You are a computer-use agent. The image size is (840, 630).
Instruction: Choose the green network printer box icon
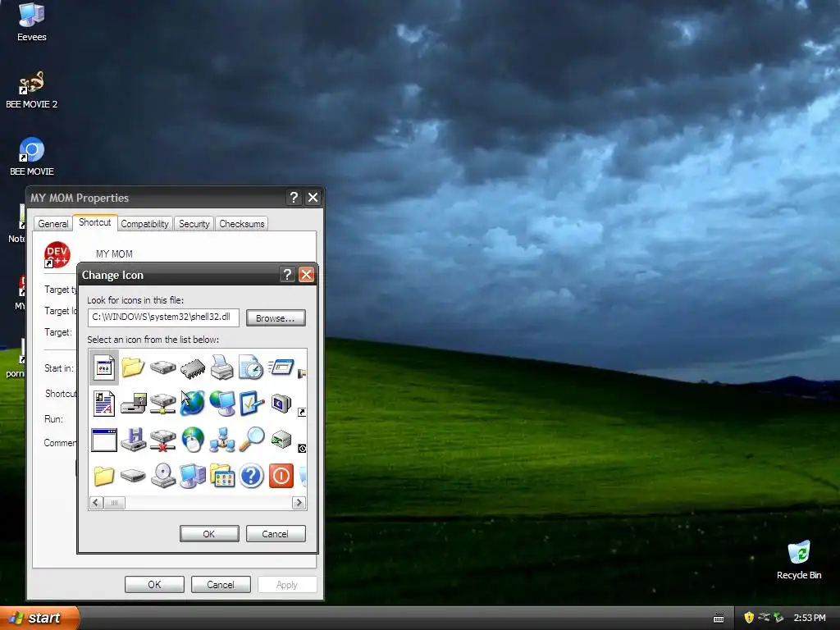point(281,440)
